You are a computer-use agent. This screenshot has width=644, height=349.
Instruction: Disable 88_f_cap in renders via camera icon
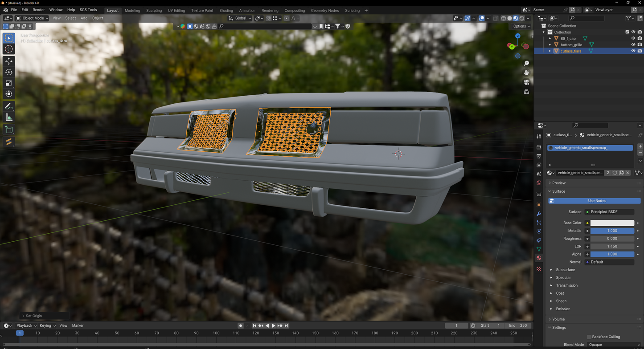640,38
